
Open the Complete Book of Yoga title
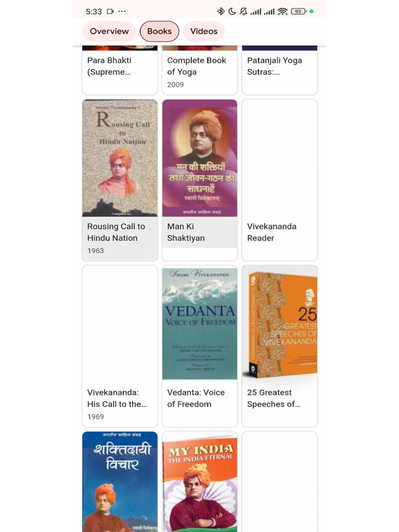(x=197, y=66)
